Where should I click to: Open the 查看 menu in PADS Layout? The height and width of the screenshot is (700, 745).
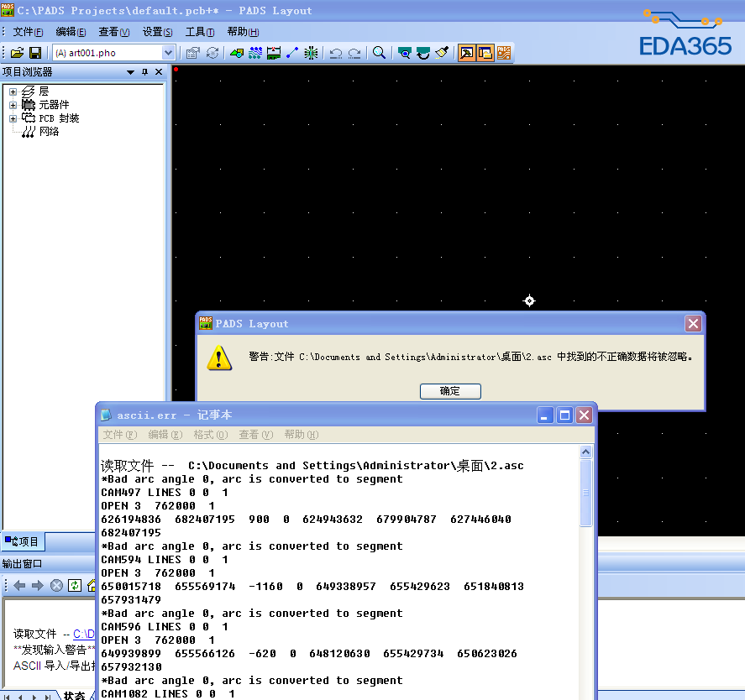(113, 32)
